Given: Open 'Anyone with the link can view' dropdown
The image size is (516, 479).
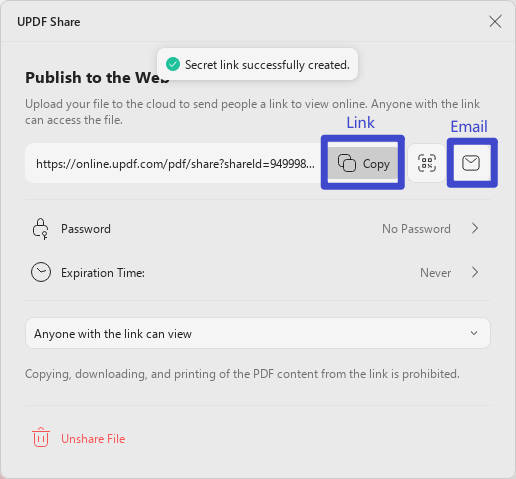Looking at the screenshot, I should tap(258, 333).
